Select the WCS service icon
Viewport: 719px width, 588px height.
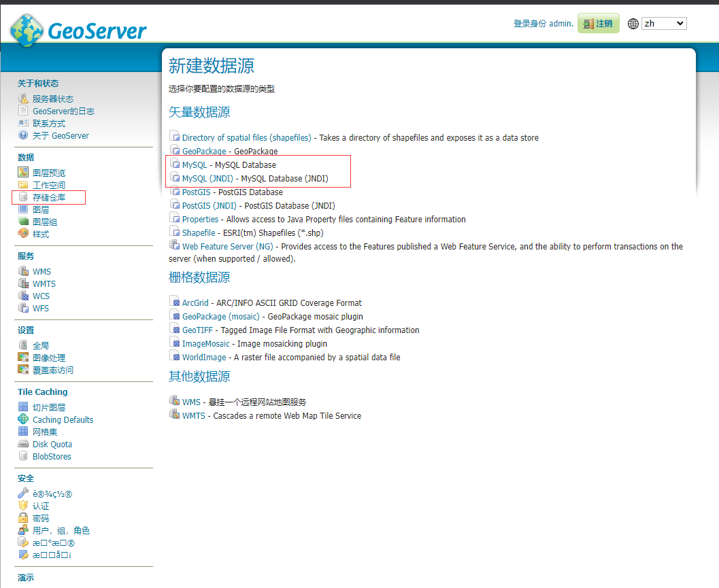click(x=22, y=296)
